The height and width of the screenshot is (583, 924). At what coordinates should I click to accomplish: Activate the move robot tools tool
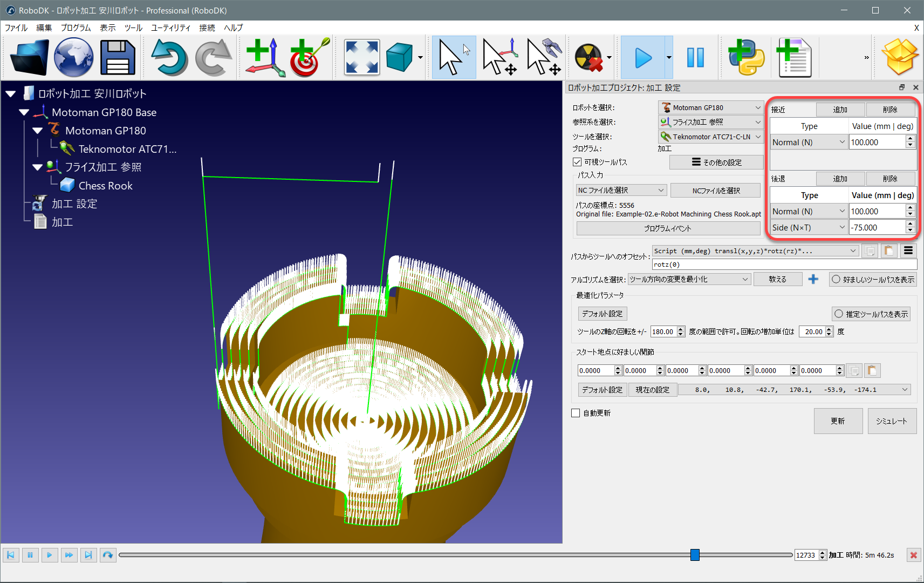[544, 57]
